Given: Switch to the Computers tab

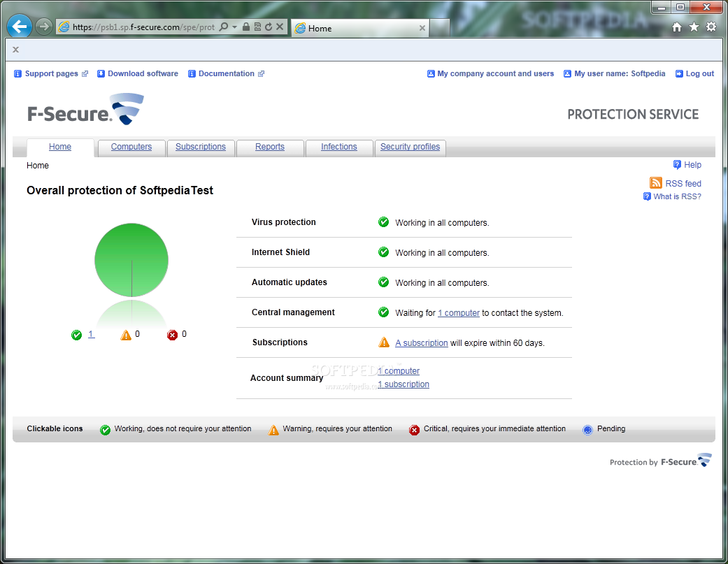Looking at the screenshot, I should (131, 147).
